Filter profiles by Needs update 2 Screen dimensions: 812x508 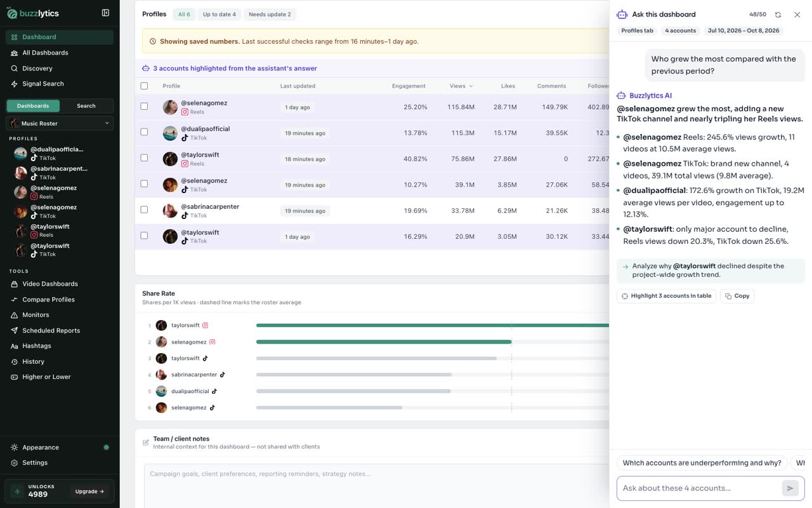(x=270, y=15)
